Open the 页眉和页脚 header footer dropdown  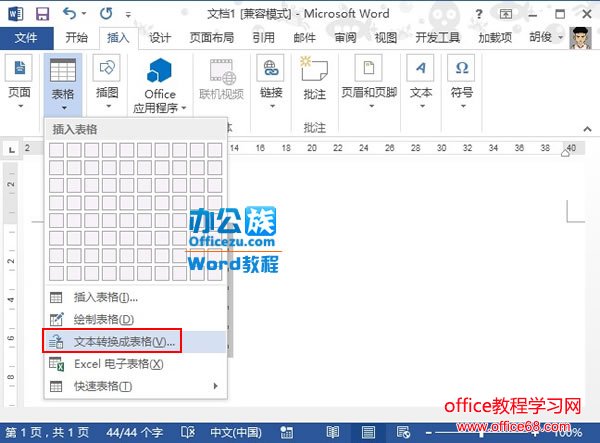369,82
